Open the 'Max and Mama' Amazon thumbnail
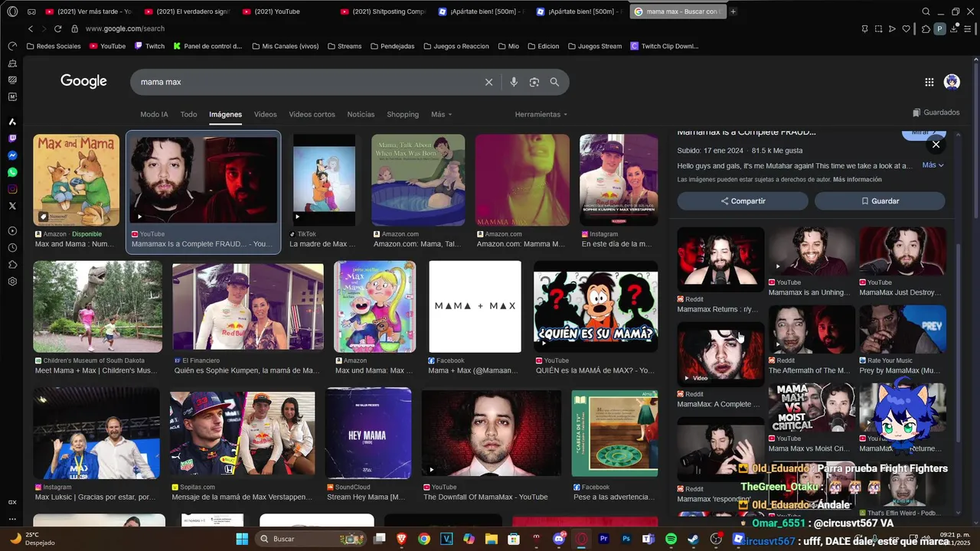The height and width of the screenshot is (551, 980). (x=76, y=180)
